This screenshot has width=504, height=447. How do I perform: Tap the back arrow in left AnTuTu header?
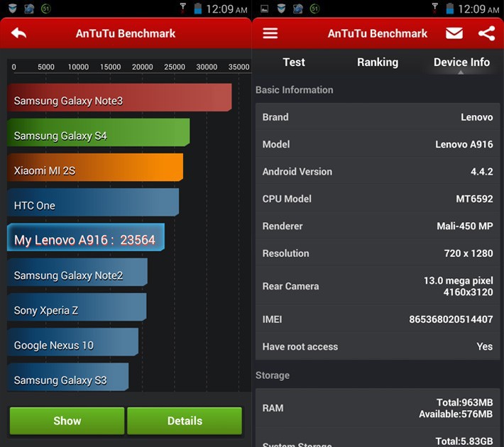(18, 33)
